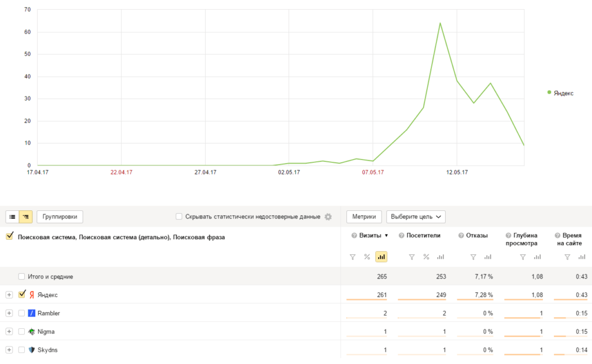Click the Группировки button

(x=60, y=217)
